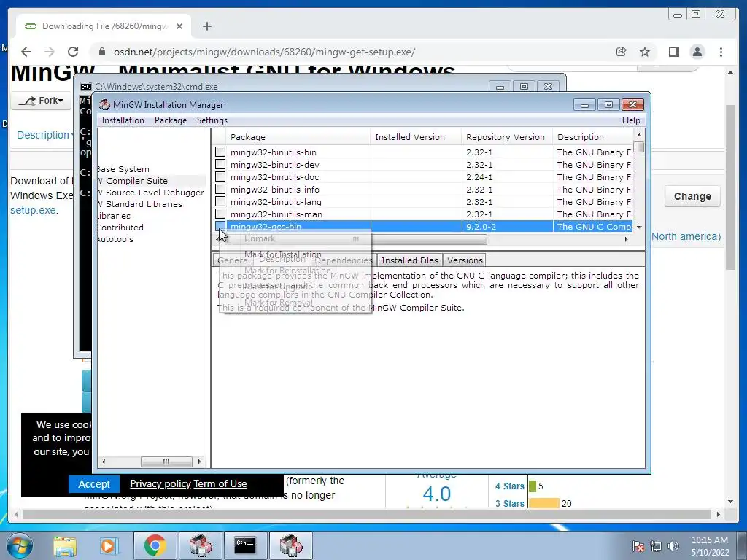This screenshot has width=747, height=560.
Task: Click browser page vertical scrollbar thumb
Action: pos(730,187)
